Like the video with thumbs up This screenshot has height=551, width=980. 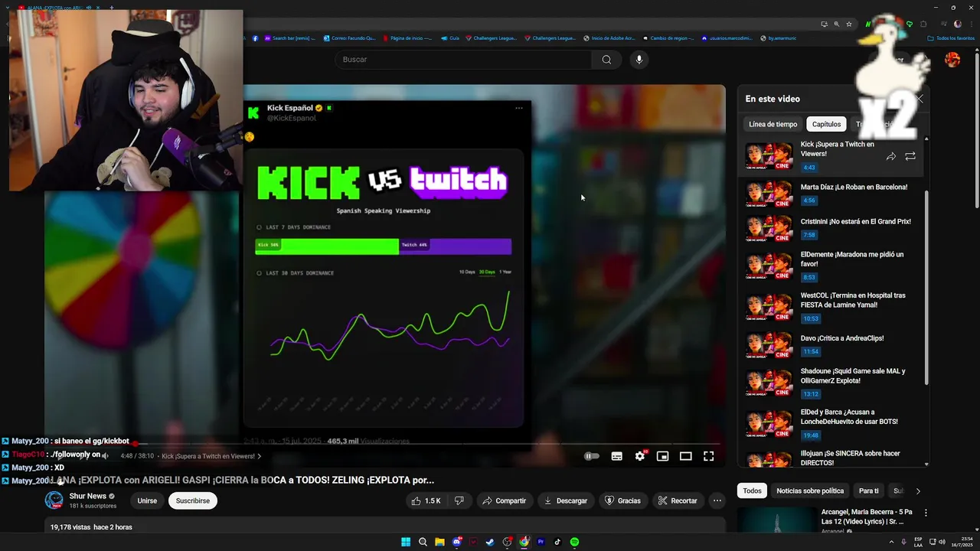click(x=426, y=500)
